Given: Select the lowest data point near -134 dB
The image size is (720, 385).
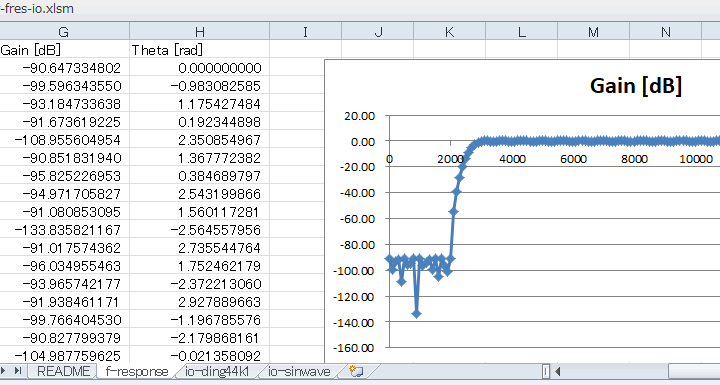Looking at the screenshot, I should (x=416, y=314).
